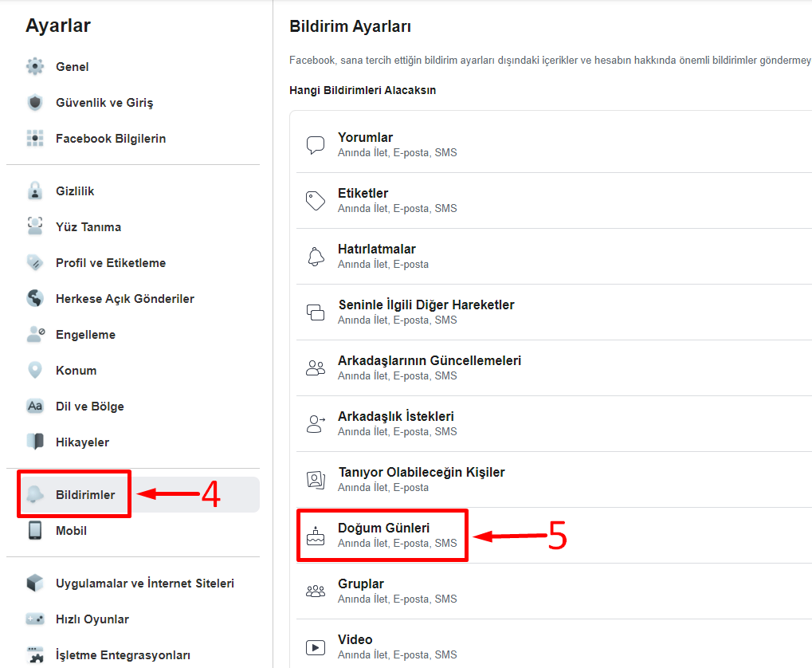This screenshot has height=668, width=812.
Task: Click the shield icon for Güvenlik ve Giriş
Action: click(x=35, y=103)
